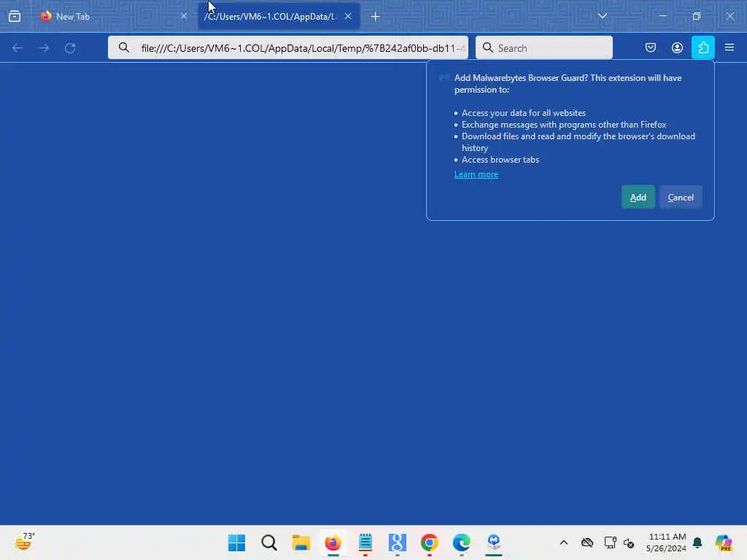747x560 pixels.
Task: Switch to Firefox in the taskbar
Action: [x=333, y=542]
